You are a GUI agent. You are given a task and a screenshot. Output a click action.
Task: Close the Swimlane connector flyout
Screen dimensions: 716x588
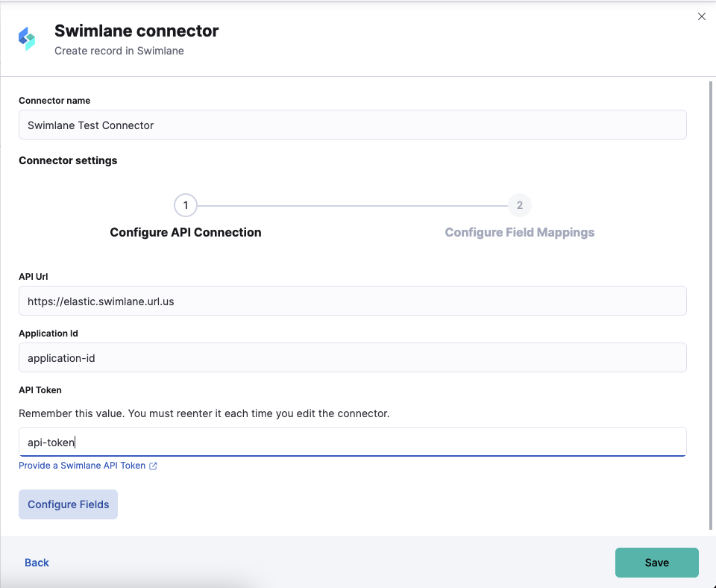tap(701, 16)
